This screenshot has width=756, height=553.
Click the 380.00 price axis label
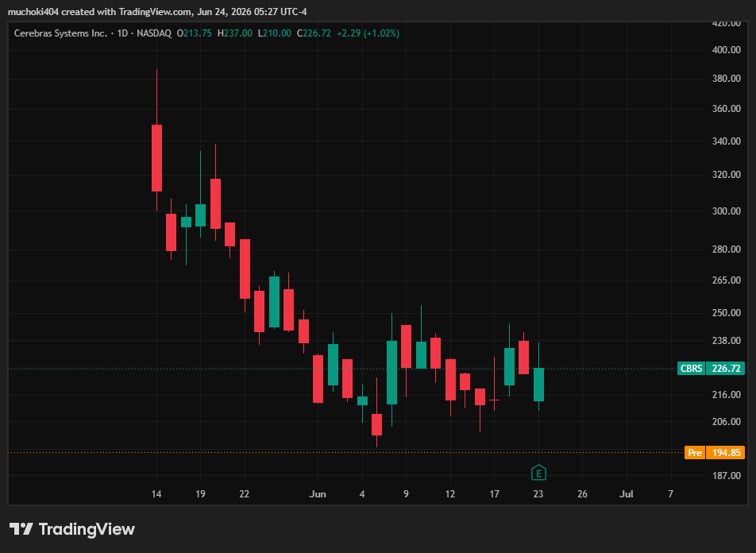tap(726, 78)
